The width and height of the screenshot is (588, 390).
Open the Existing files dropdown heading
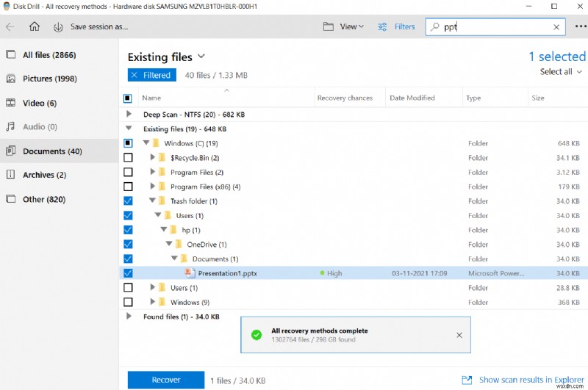[x=166, y=57]
